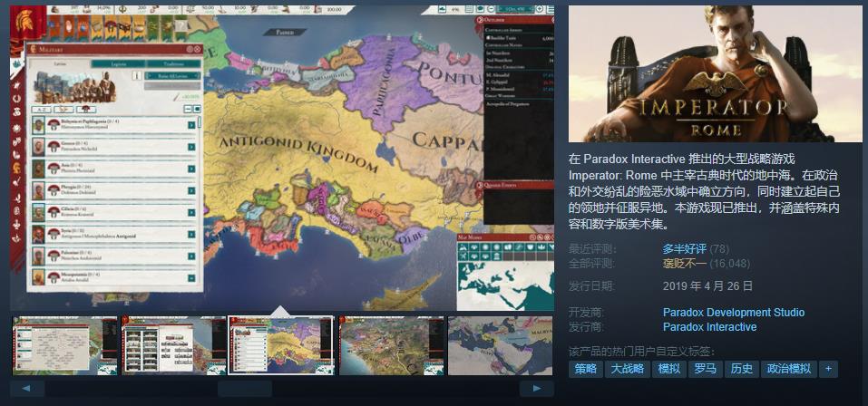Select the fourth thumbnail showing coastal terrain
The image size is (868, 406).
pos(391,345)
